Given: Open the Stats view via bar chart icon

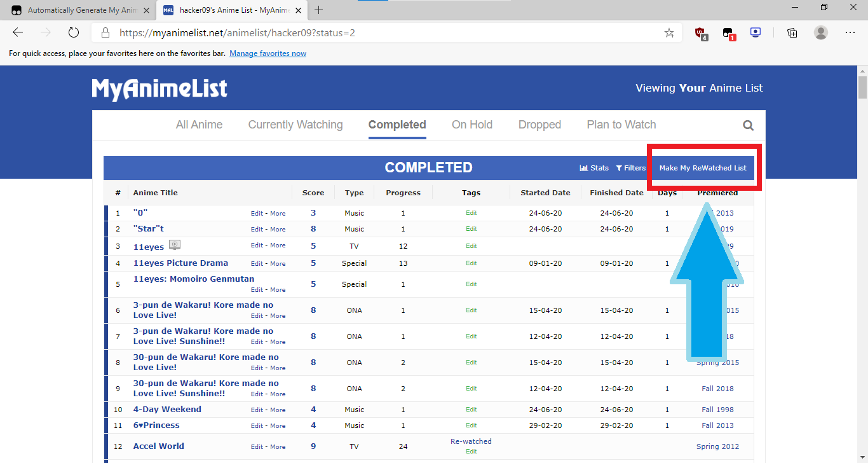Looking at the screenshot, I should 593,167.
